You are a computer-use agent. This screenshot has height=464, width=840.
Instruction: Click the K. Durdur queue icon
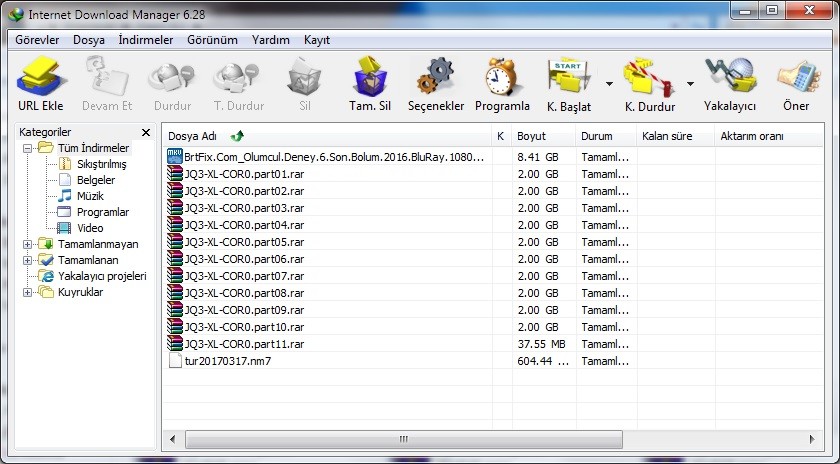point(649,78)
